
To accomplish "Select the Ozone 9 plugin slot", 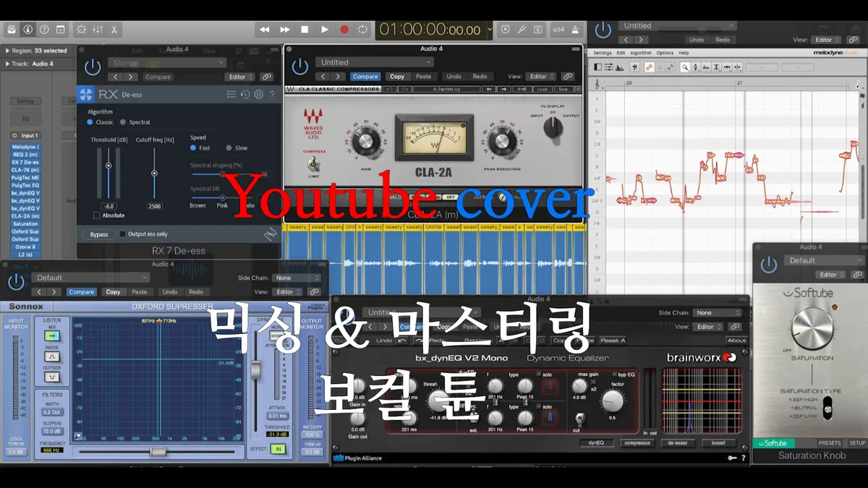I will click(25, 247).
